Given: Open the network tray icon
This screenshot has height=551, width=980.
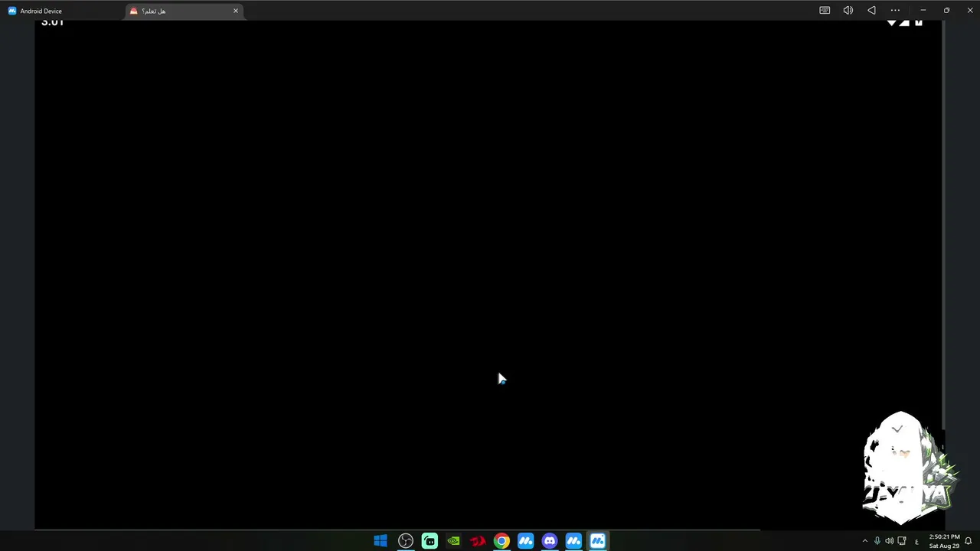Looking at the screenshot, I should tap(902, 541).
